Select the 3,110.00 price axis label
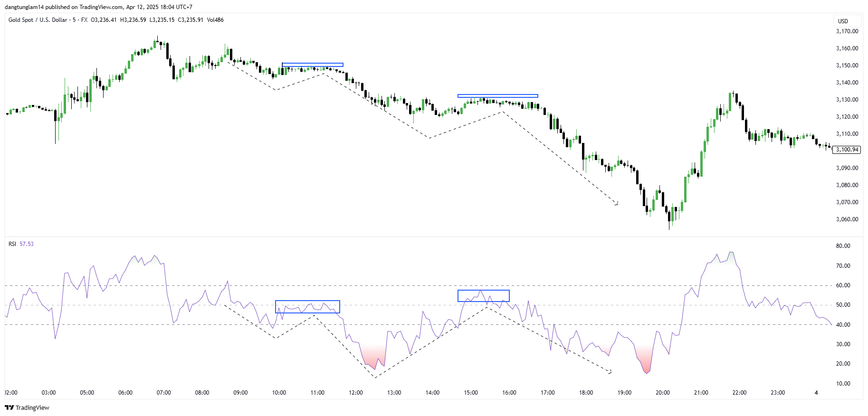868x416 pixels. (x=847, y=134)
